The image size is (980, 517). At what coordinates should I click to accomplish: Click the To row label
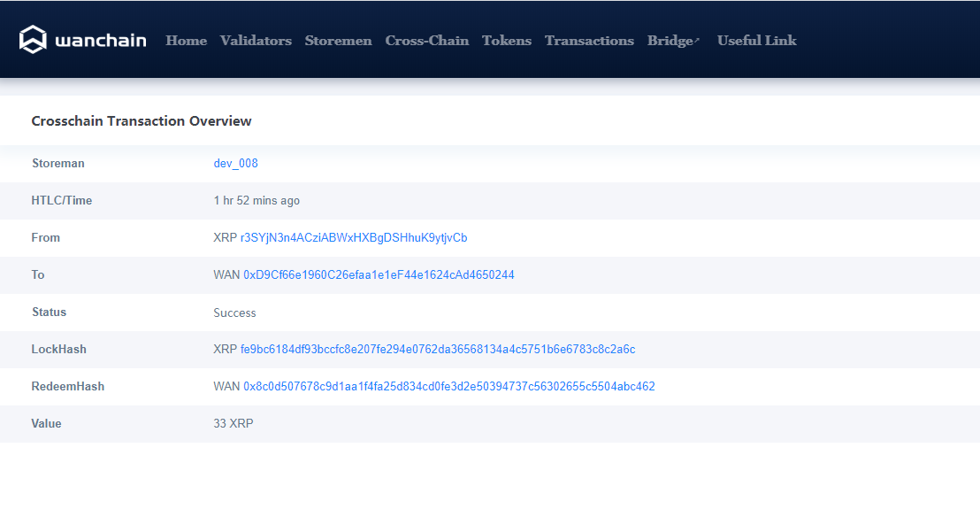(37, 274)
